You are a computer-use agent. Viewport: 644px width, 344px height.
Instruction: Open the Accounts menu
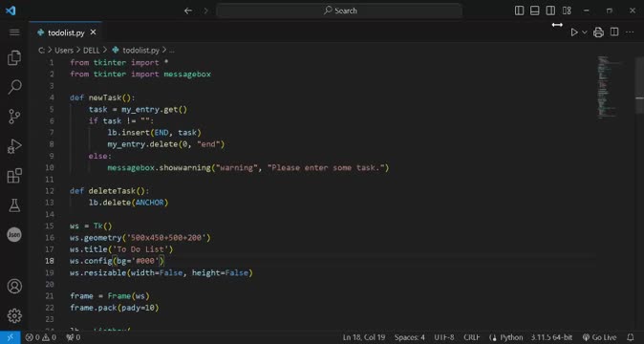coord(14,286)
